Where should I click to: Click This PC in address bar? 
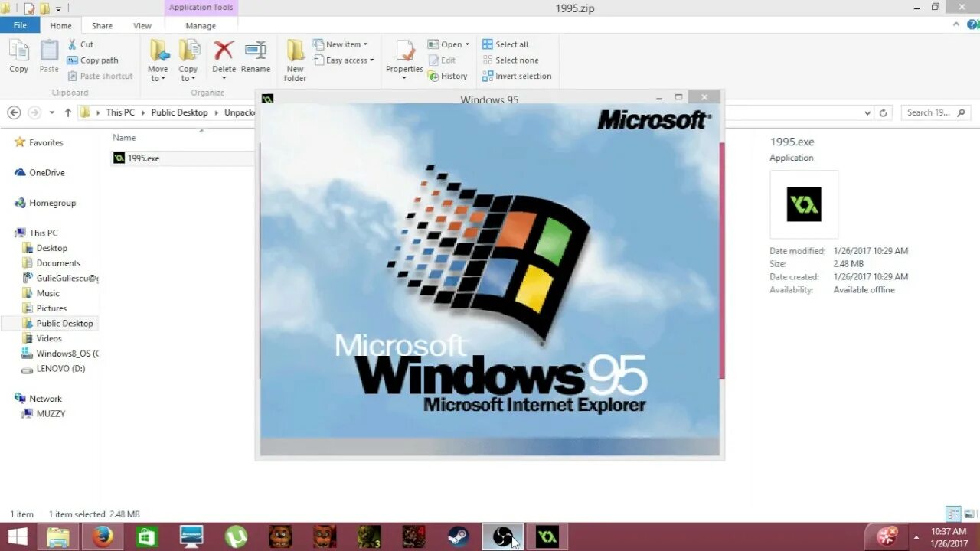pyautogui.click(x=120, y=112)
